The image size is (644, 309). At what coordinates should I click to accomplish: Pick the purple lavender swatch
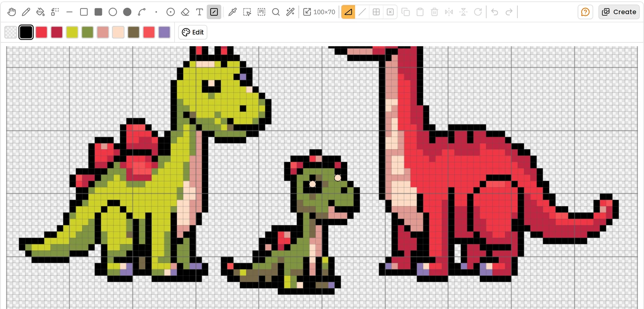point(164,32)
